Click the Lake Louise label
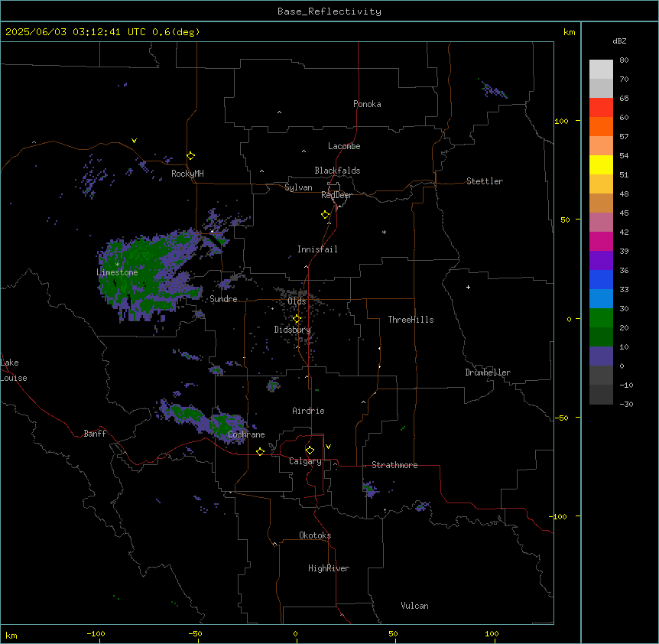This screenshot has height=644, width=659. (x=14, y=370)
